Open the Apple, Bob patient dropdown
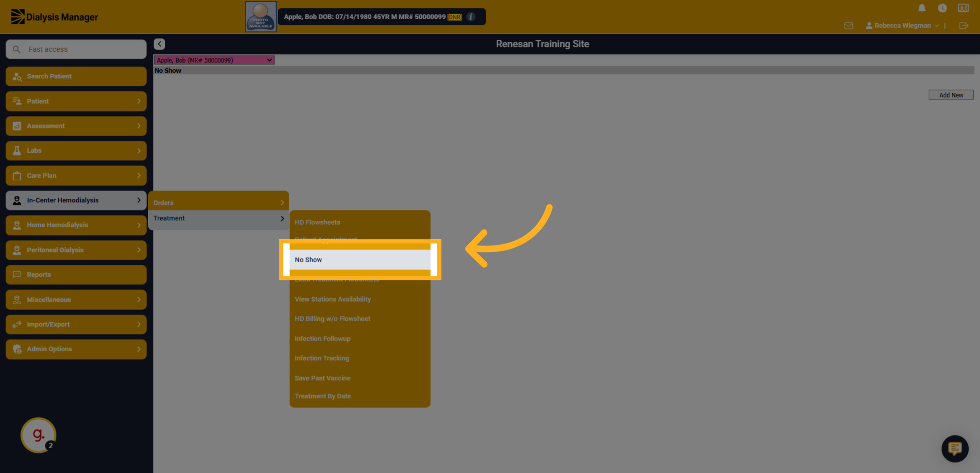Screen dimensions: 980x473 pos(214,60)
